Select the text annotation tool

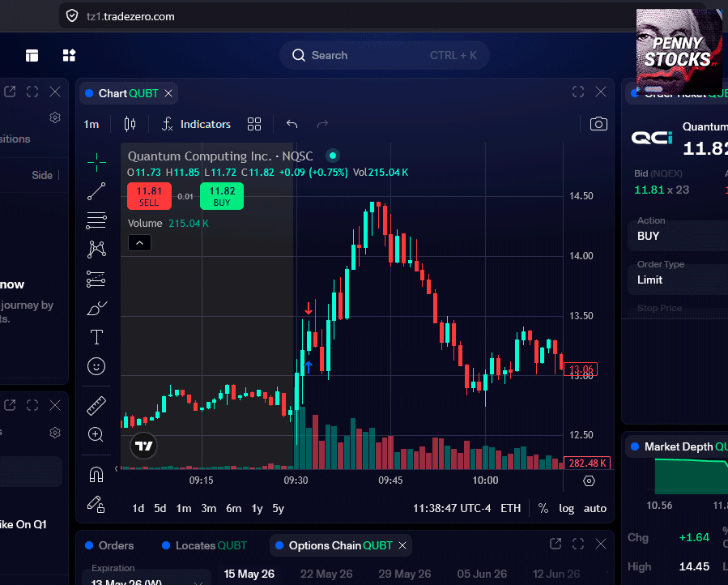click(x=96, y=337)
